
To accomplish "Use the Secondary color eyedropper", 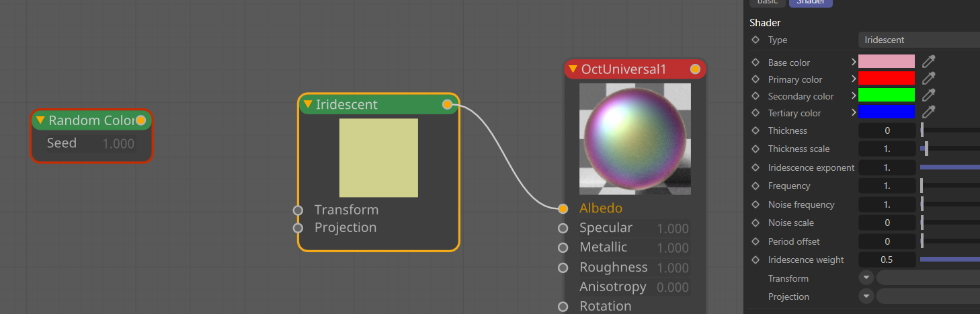I will tap(928, 95).
